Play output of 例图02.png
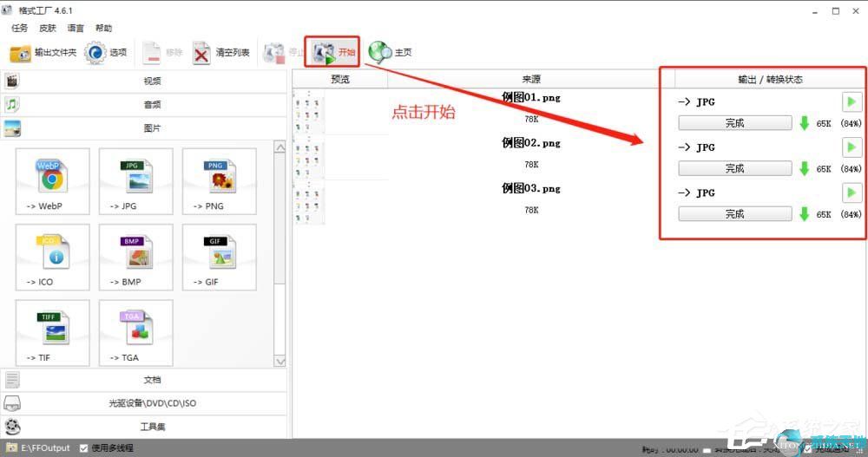868x457 pixels. tap(852, 147)
